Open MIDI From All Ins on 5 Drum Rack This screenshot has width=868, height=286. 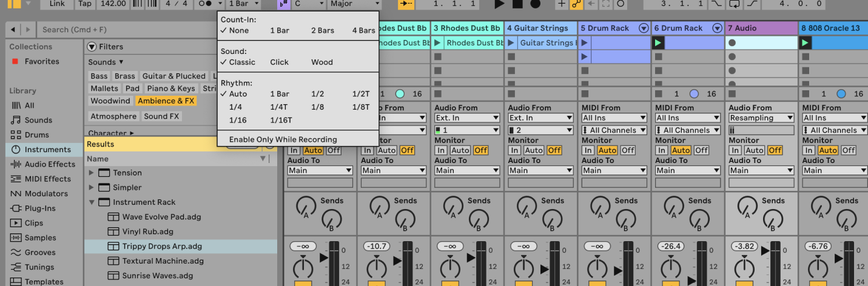(614, 118)
